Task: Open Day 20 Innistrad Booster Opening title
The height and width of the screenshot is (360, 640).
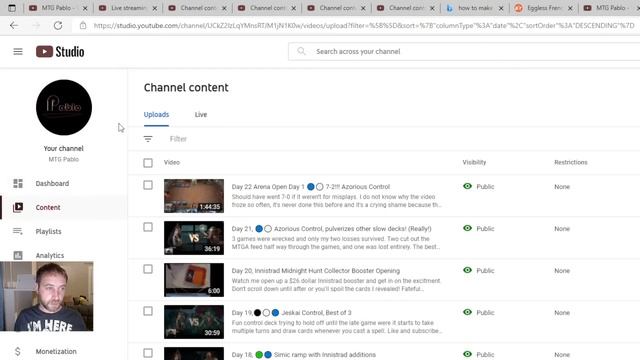Action: coord(316,271)
